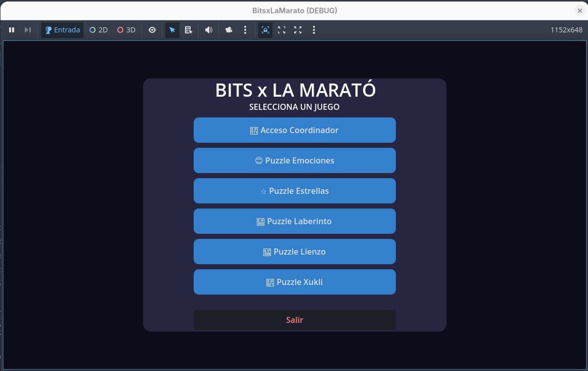Click the camera override icon
Image resolution: width=588 pixels, height=371 pixels.
click(x=229, y=30)
